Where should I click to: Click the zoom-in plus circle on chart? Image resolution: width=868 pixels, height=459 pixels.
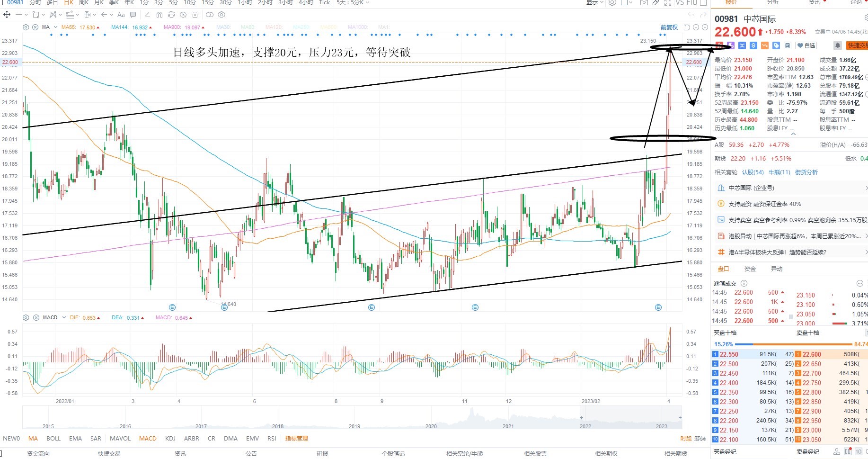(704, 27)
